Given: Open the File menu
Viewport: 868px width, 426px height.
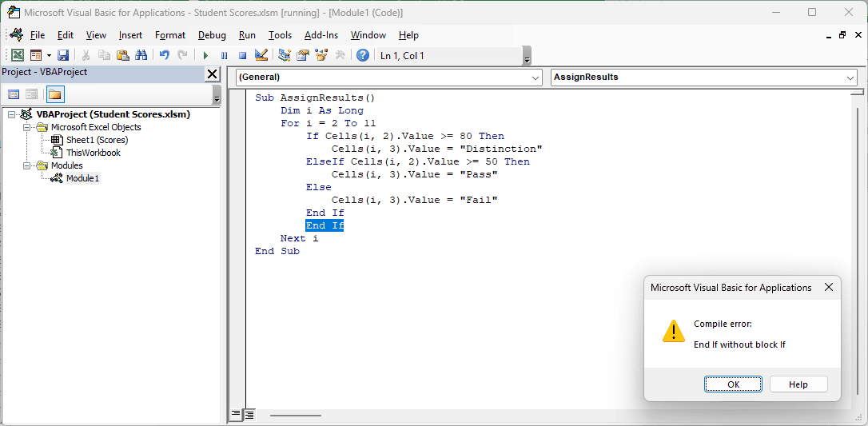Looking at the screenshot, I should [x=38, y=35].
